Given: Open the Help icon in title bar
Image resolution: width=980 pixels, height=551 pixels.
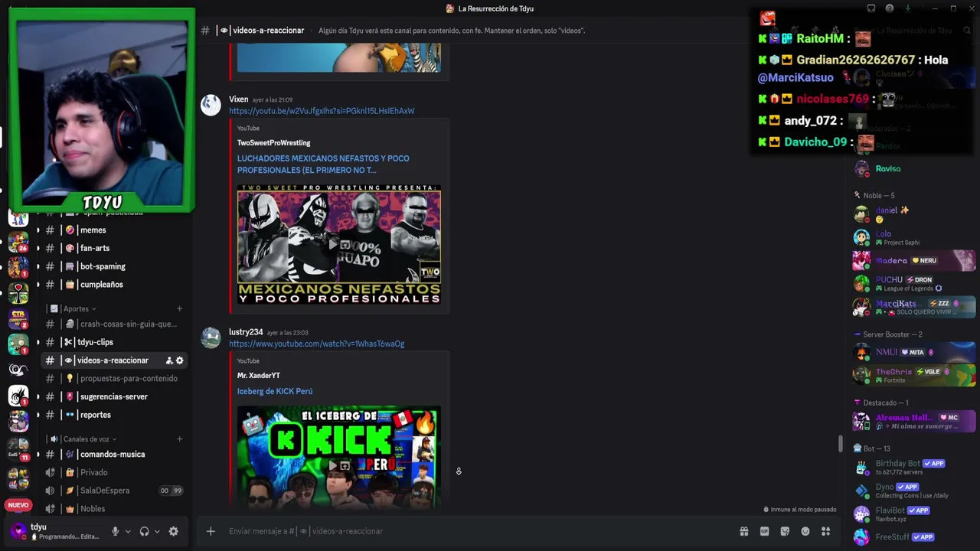Looking at the screenshot, I should point(890,8).
